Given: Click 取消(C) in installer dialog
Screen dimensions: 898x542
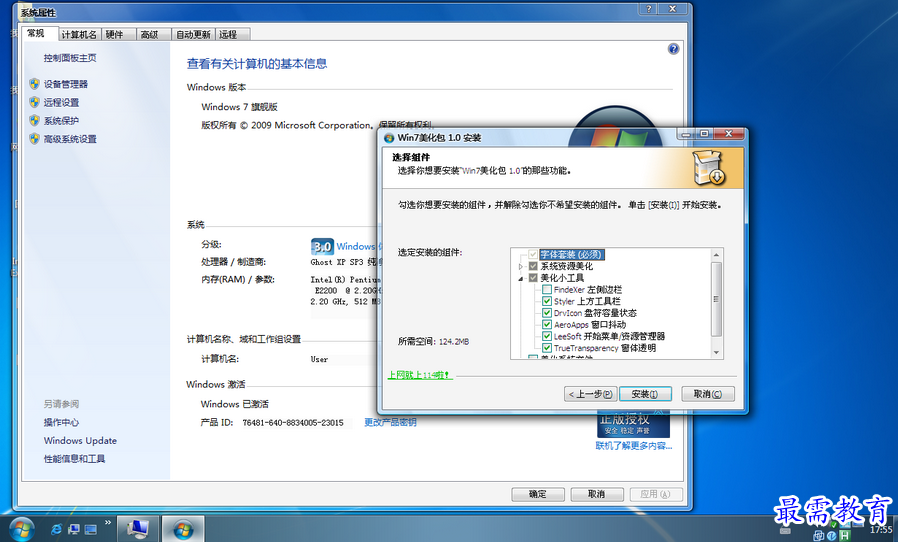Looking at the screenshot, I should (x=708, y=394).
